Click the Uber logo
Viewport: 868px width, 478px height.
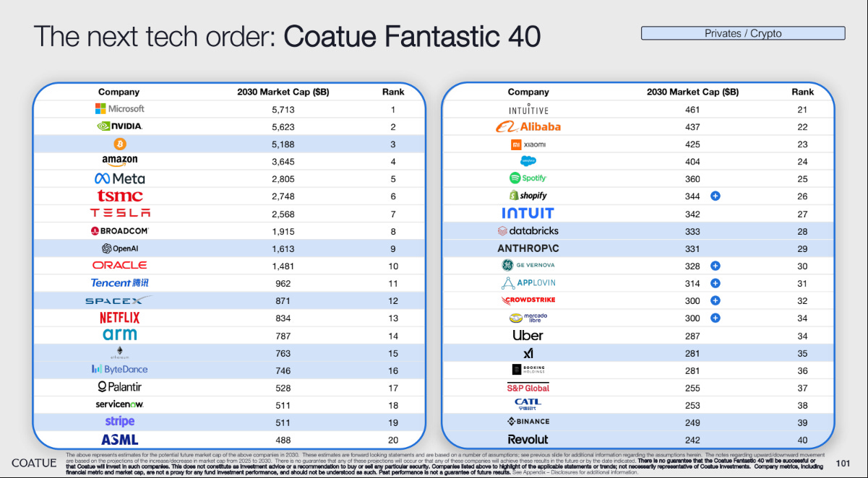pyautogui.click(x=528, y=335)
